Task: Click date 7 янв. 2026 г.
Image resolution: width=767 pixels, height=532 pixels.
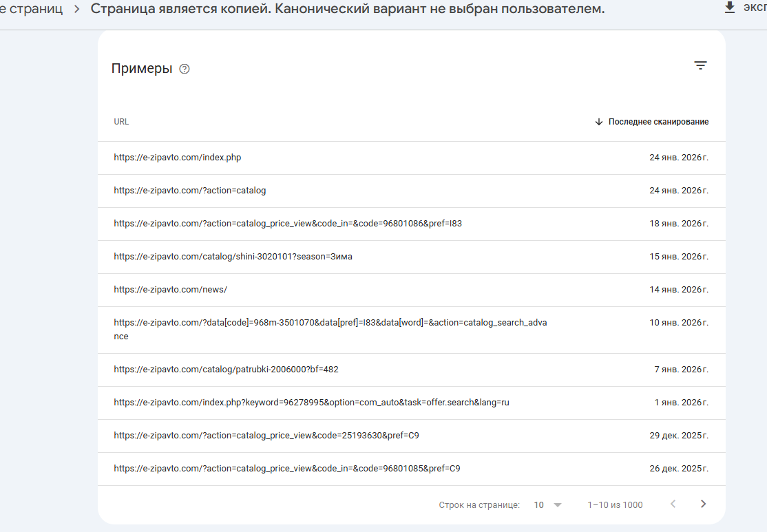Action: pos(681,370)
